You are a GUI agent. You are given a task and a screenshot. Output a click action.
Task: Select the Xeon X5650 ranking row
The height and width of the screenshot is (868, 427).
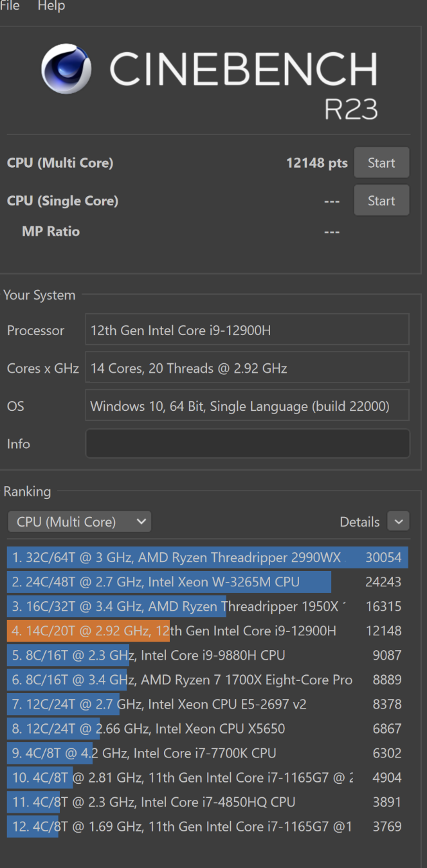click(x=208, y=728)
